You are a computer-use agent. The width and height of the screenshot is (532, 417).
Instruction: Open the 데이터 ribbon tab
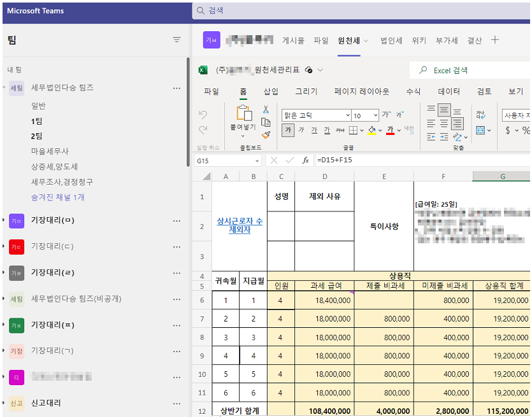click(449, 91)
